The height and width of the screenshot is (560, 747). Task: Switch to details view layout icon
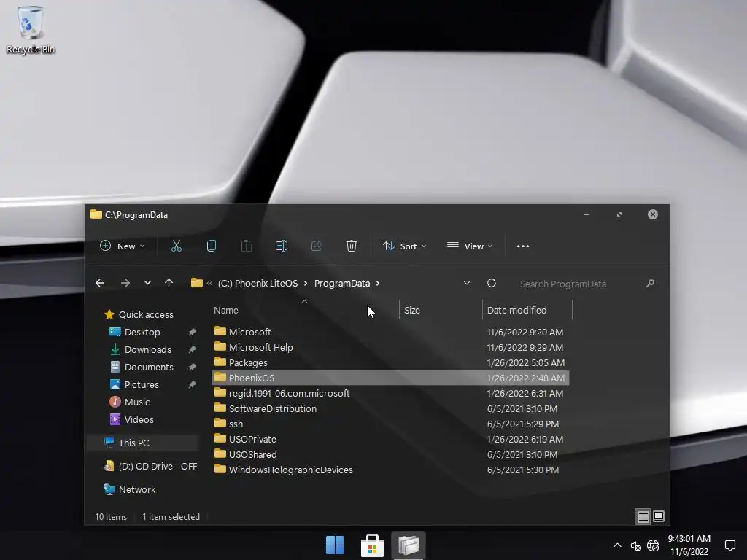pos(643,517)
